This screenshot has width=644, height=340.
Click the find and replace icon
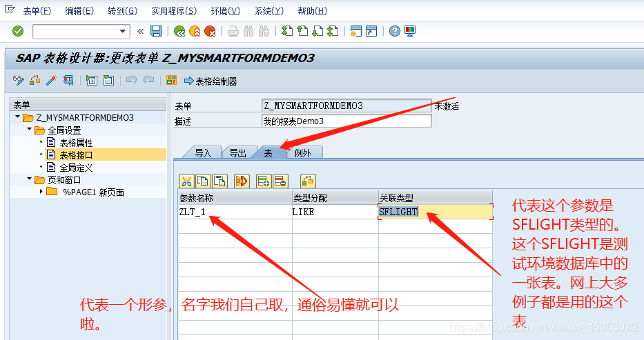[242, 181]
